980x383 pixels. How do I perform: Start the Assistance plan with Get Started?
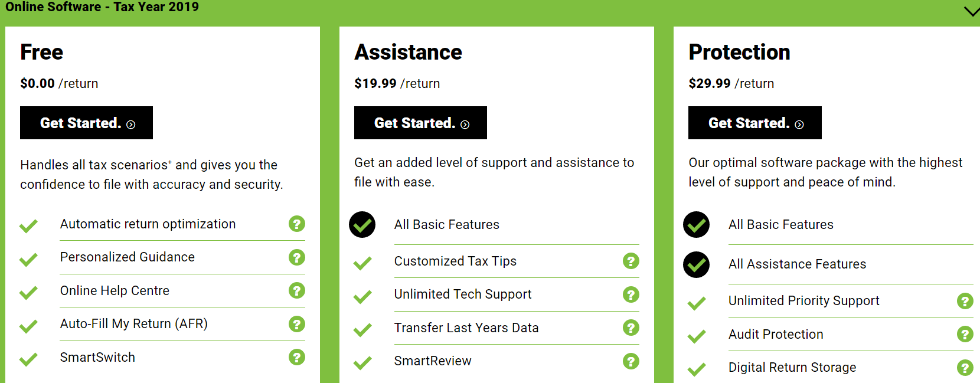[420, 123]
